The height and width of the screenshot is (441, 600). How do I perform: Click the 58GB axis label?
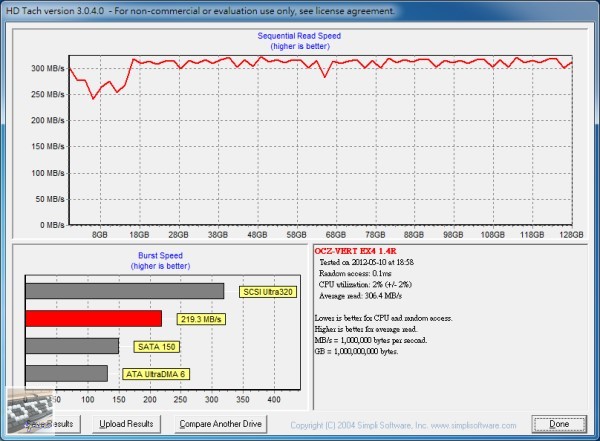point(297,235)
